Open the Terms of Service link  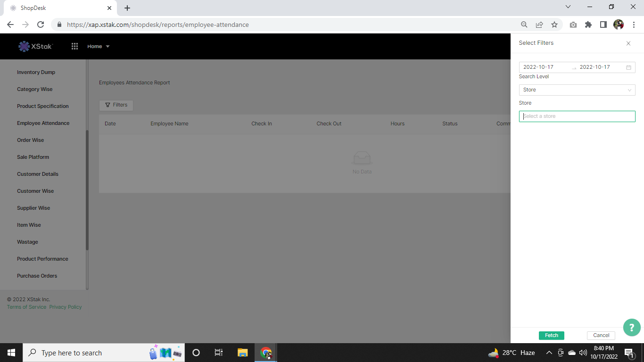coord(26,307)
